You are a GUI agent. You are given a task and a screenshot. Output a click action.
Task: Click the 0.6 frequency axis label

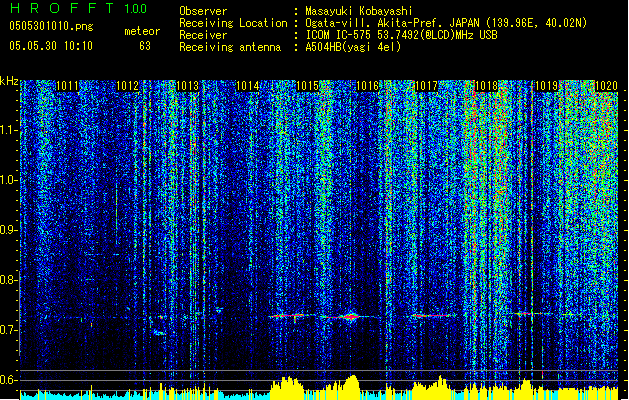tap(8, 380)
